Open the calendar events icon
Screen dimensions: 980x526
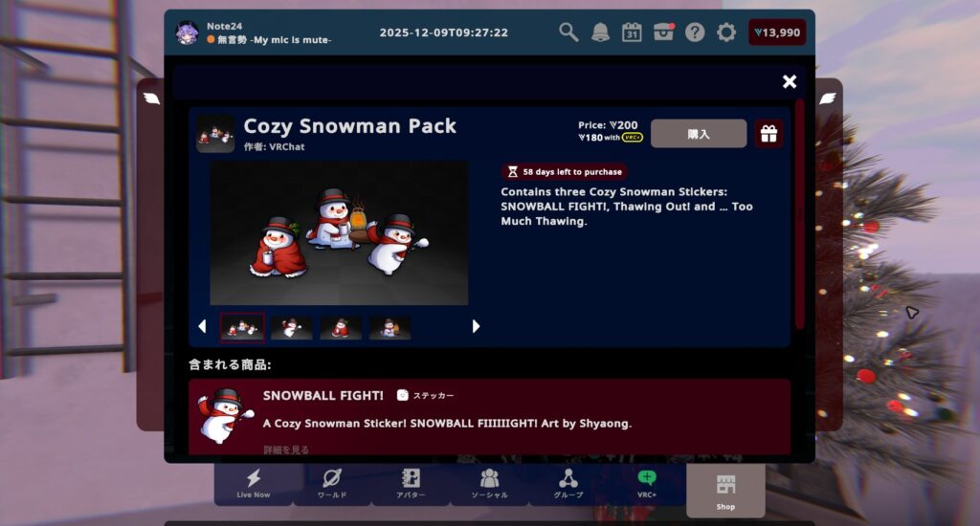pyautogui.click(x=632, y=33)
